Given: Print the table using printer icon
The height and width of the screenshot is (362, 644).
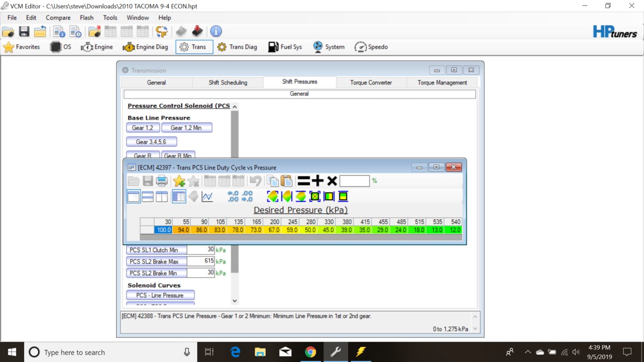Looking at the screenshot, I should pos(162,181).
